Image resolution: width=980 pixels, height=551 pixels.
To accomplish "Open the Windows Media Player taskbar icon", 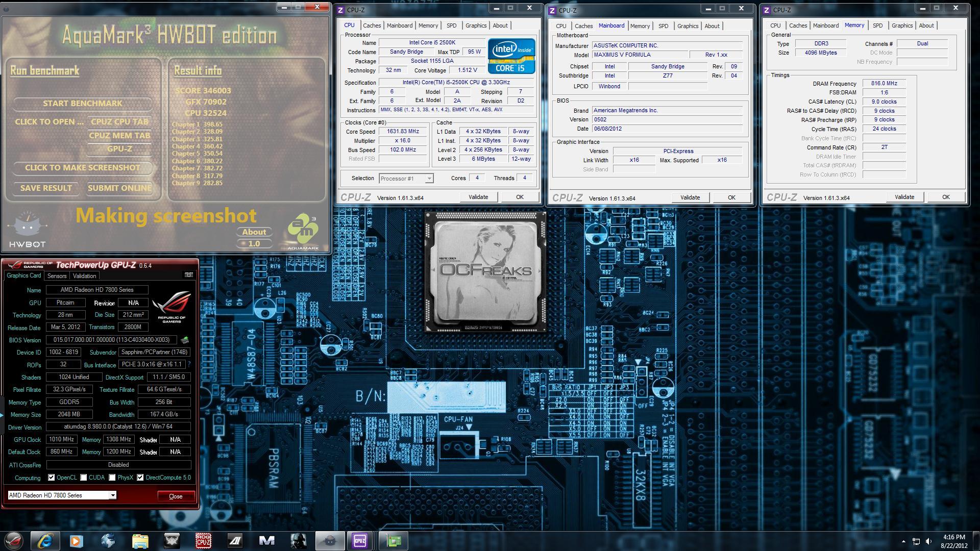I will [x=76, y=540].
